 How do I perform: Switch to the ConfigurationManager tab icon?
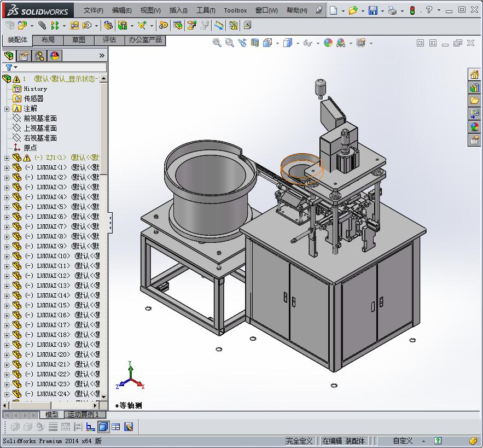pos(39,56)
